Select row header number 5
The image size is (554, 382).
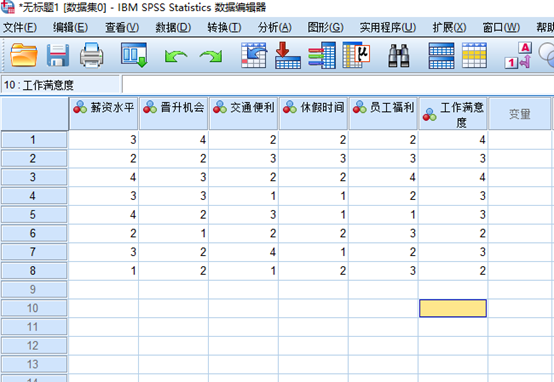[x=34, y=214]
